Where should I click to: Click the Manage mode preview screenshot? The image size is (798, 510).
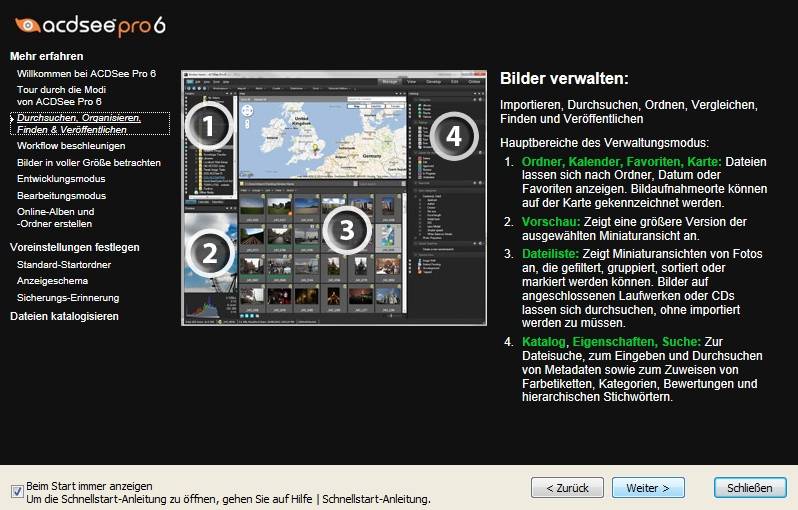[x=334, y=198]
